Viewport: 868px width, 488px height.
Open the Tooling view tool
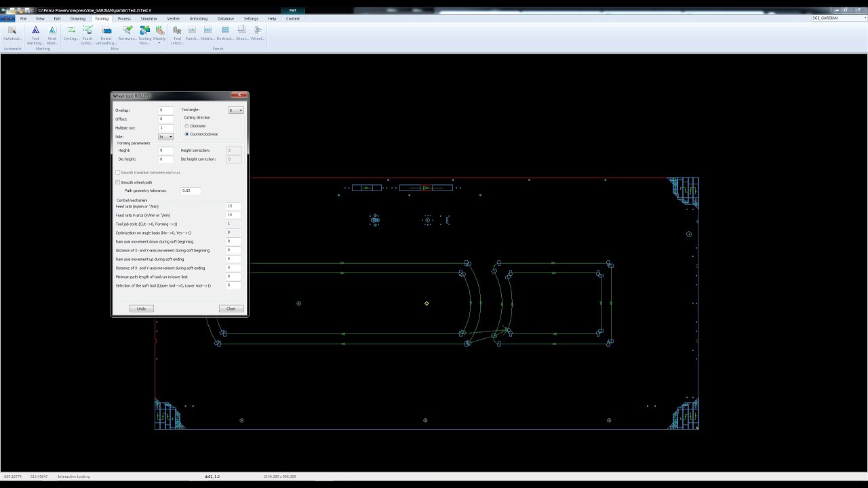[145, 35]
